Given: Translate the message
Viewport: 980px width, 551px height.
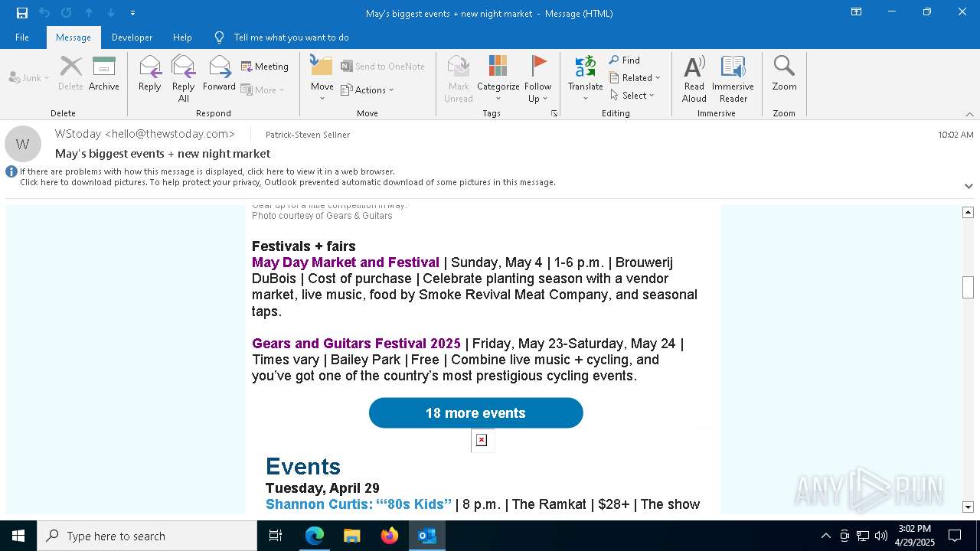Looking at the screenshot, I should pyautogui.click(x=586, y=79).
